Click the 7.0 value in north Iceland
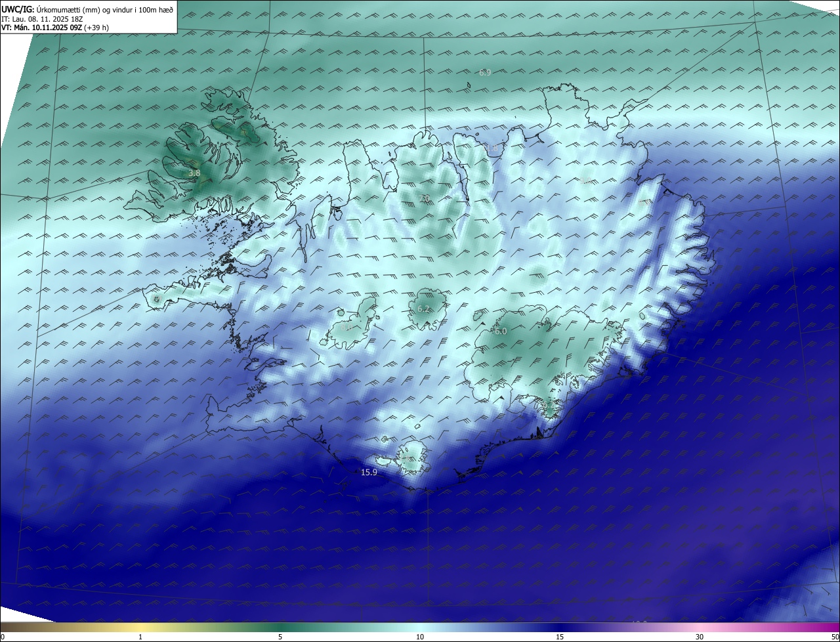This screenshot has height=642, width=840. 425,198
